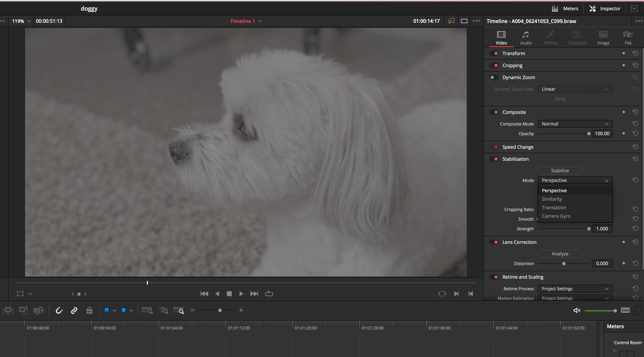
Task: Switch to Audio inspector tab
Action: point(526,38)
